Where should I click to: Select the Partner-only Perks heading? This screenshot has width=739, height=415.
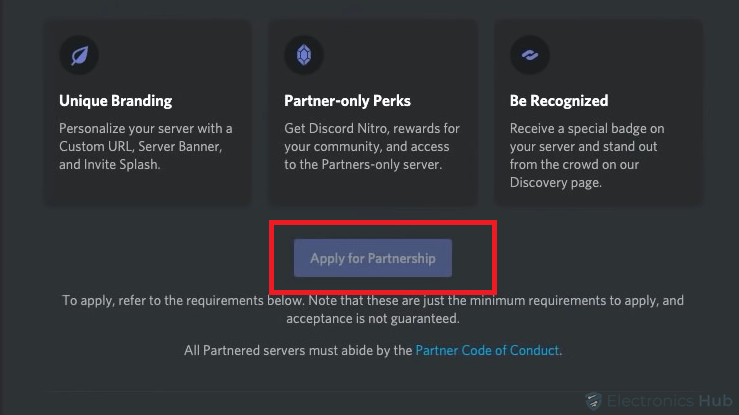point(347,101)
